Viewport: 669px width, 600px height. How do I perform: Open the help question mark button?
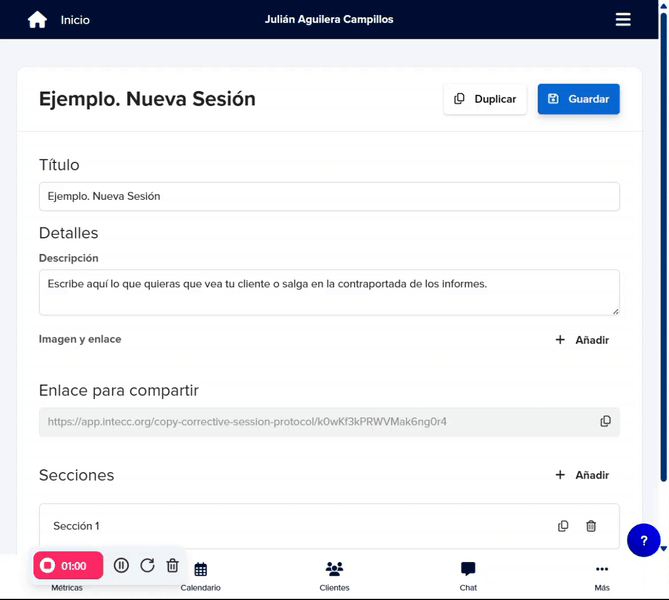(644, 540)
